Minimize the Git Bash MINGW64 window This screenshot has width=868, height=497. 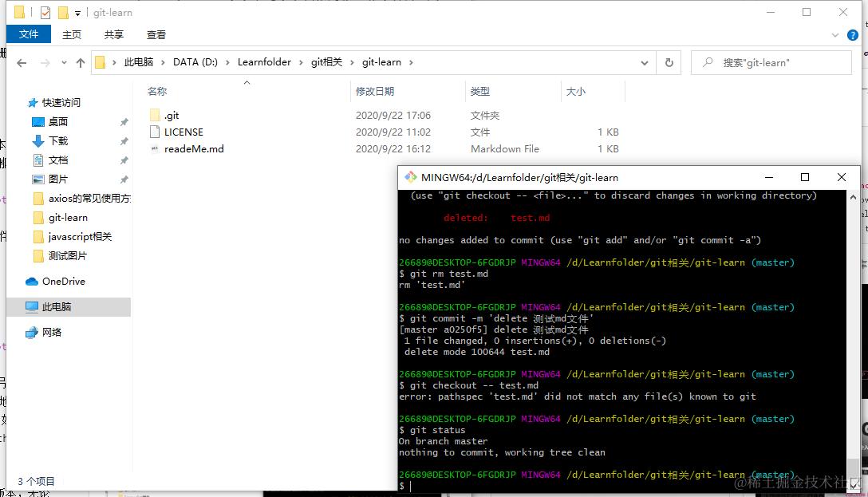(x=769, y=177)
